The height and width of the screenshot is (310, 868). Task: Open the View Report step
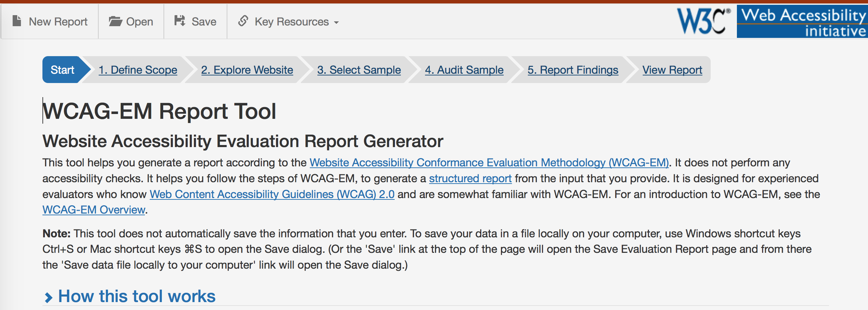pos(672,70)
